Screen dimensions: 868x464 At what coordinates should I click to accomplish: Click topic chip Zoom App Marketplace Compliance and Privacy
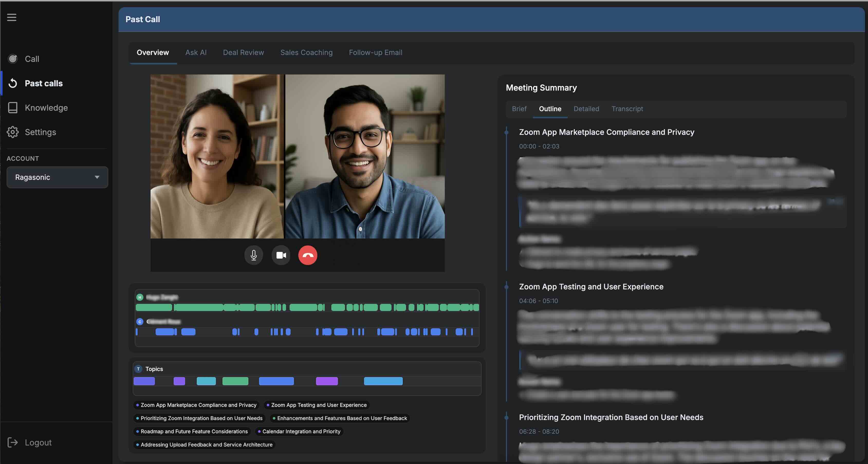[x=197, y=405]
